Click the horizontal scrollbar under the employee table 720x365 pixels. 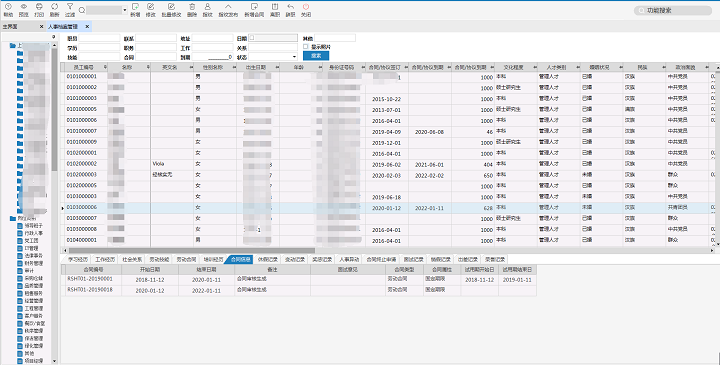190,251
